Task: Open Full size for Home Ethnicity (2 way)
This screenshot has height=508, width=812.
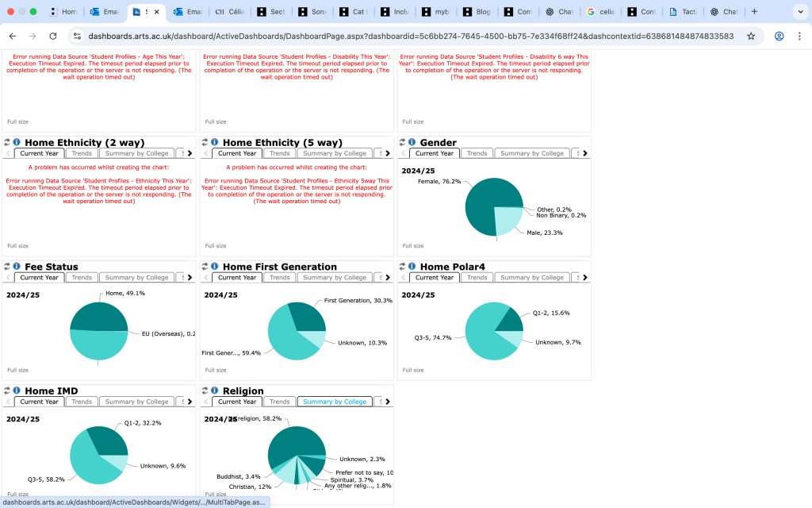Action: coord(17,246)
